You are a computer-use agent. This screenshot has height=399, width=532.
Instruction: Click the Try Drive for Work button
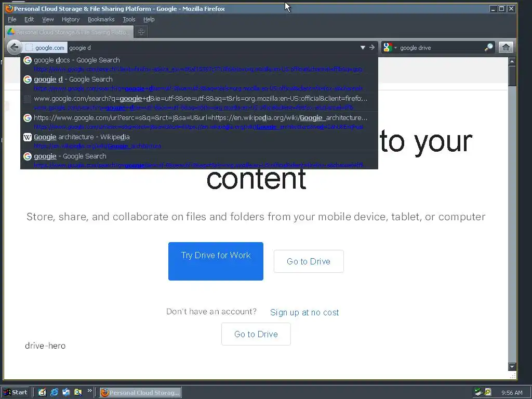pos(216,261)
